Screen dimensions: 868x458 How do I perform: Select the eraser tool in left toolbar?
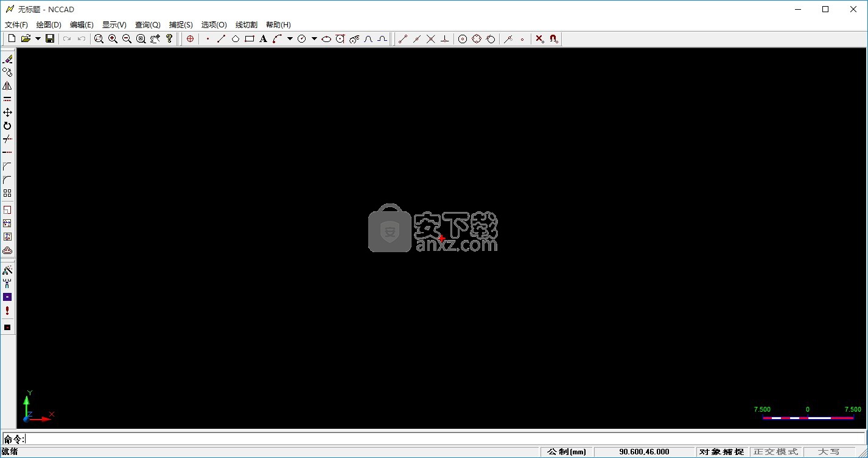click(x=7, y=59)
